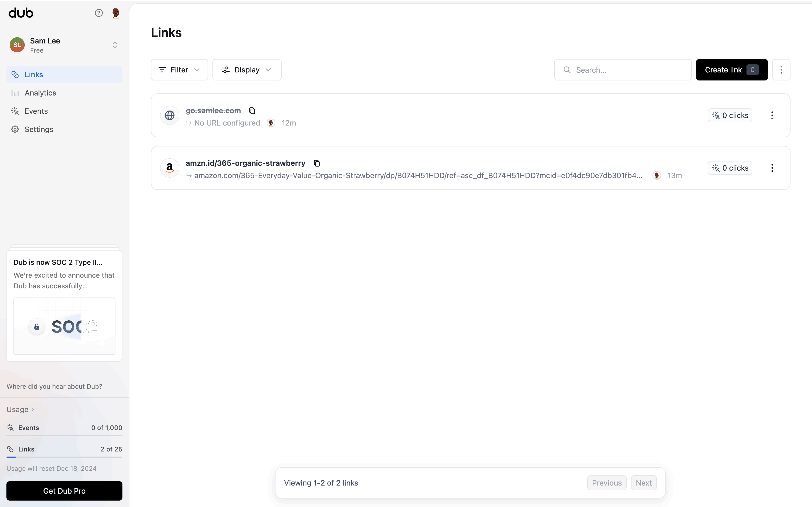812x507 pixels.
Task: Click the Search links input field
Action: tap(628, 70)
